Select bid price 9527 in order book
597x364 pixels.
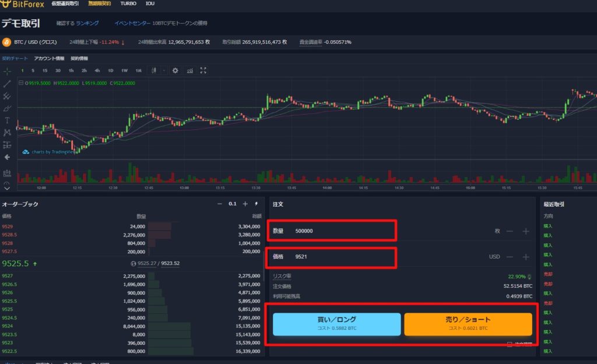tap(7, 275)
